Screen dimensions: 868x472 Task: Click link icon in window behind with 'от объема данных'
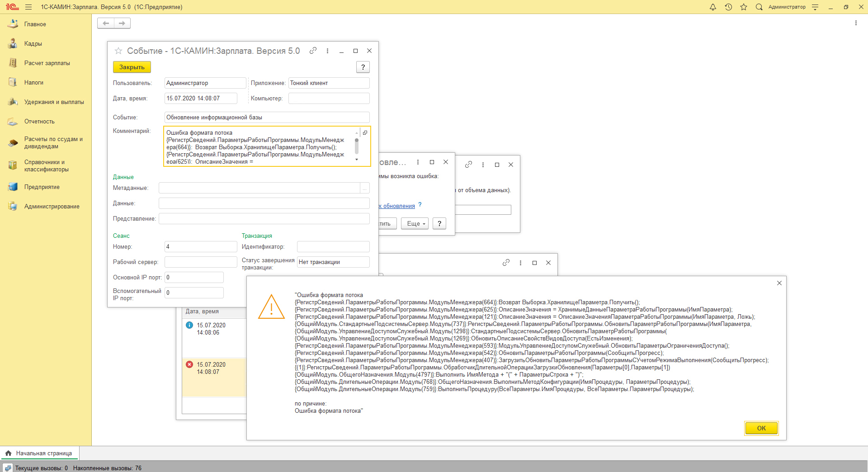[x=469, y=165]
